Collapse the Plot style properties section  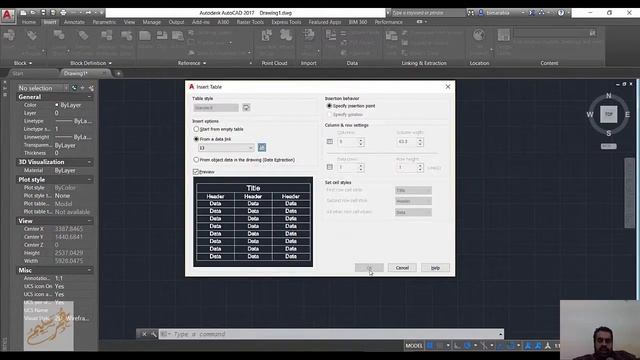point(89,180)
